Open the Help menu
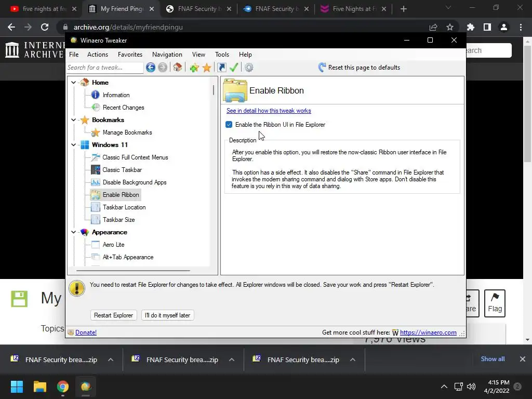Screen dimensions: 532x399 245,54
